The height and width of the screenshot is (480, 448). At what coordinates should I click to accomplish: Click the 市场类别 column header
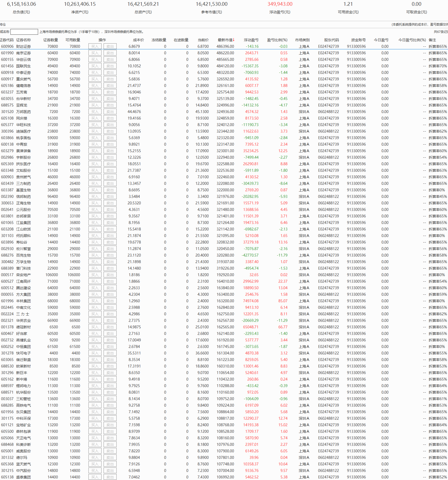(x=302, y=40)
